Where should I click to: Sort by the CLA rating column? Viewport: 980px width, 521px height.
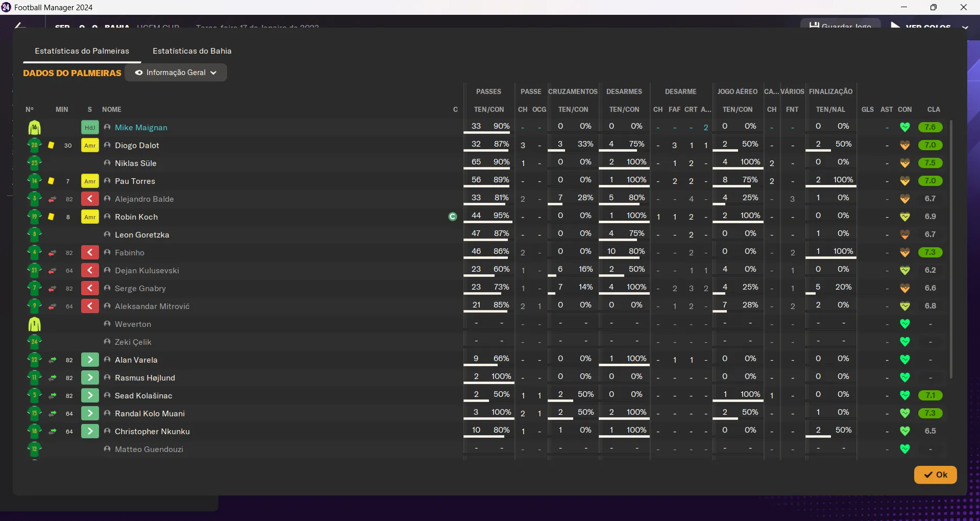pyautogui.click(x=934, y=109)
